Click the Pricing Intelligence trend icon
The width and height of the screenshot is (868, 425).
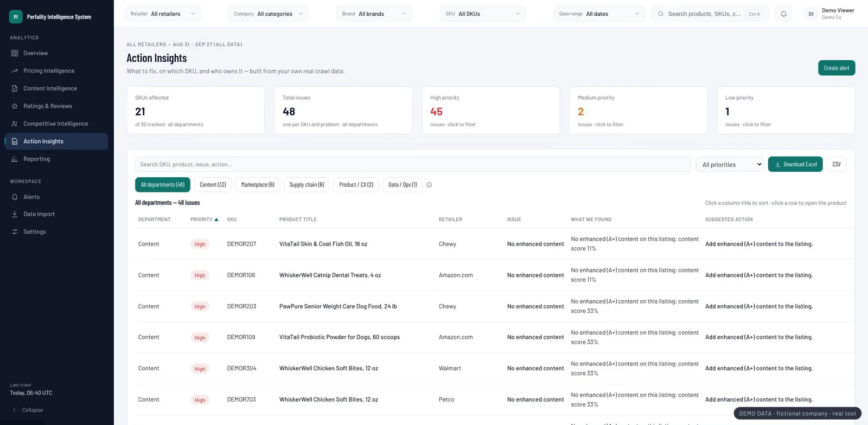(x=15, y=71)
